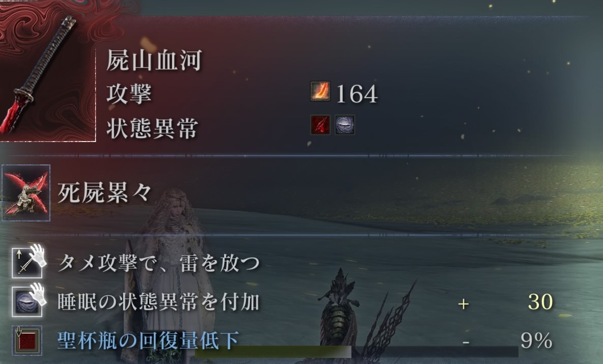Screen dimensions: 603x364
Task: Click the charged-attack lightning effect icon
Action: click(27, 263)
